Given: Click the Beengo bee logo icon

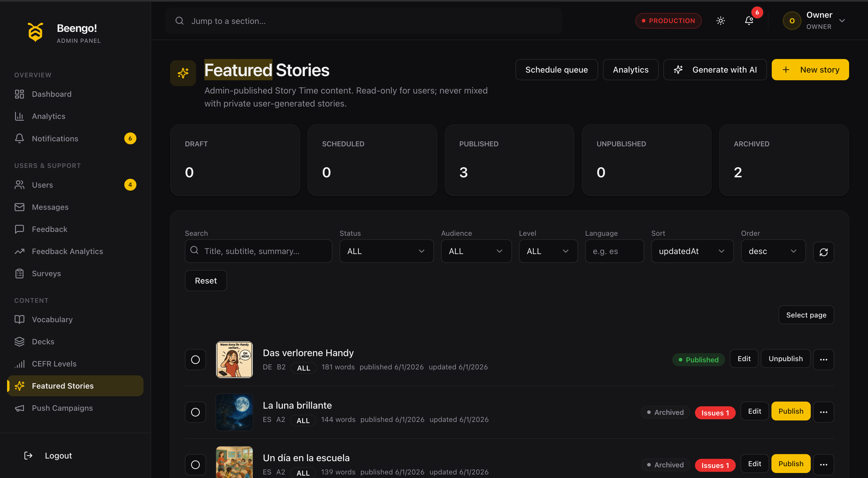Looking at the screenshot, I should [35, 32].
